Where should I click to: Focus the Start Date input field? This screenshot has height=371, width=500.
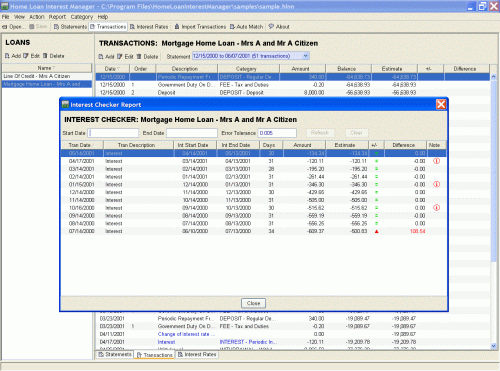pyautogui.click(x=113, y=133)
